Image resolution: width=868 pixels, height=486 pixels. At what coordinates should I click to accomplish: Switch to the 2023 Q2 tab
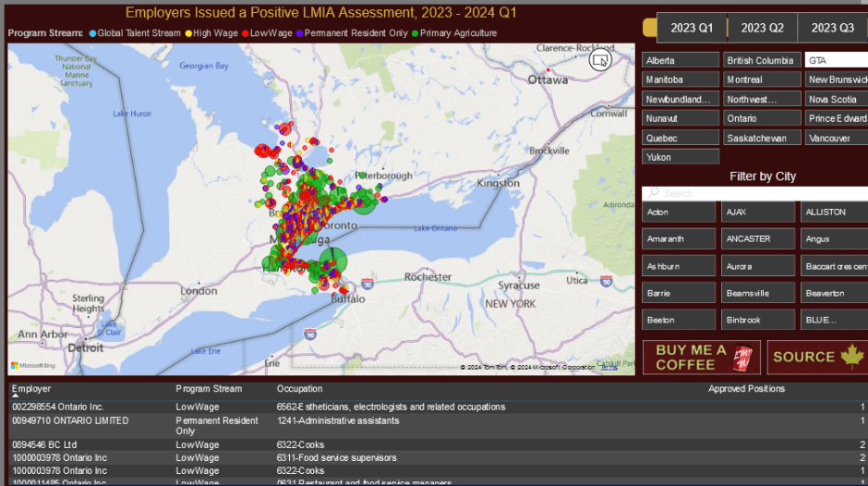tap(762, 28)
